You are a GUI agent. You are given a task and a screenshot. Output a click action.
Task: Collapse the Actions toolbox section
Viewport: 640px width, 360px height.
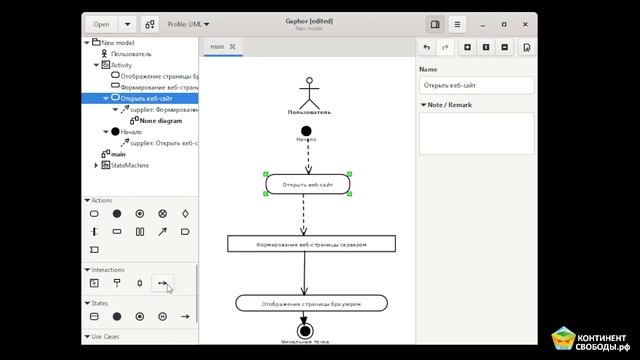point(87,200)
